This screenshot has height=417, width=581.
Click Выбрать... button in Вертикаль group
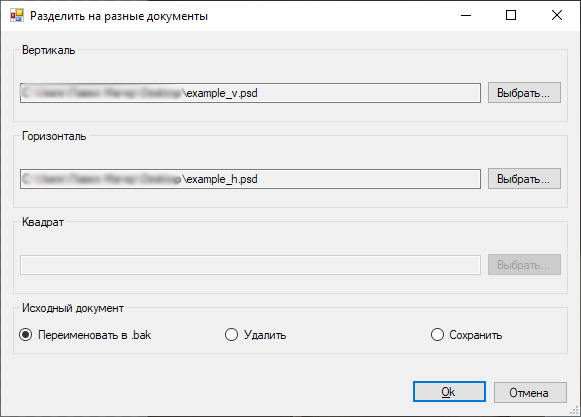tap(524, 93)
